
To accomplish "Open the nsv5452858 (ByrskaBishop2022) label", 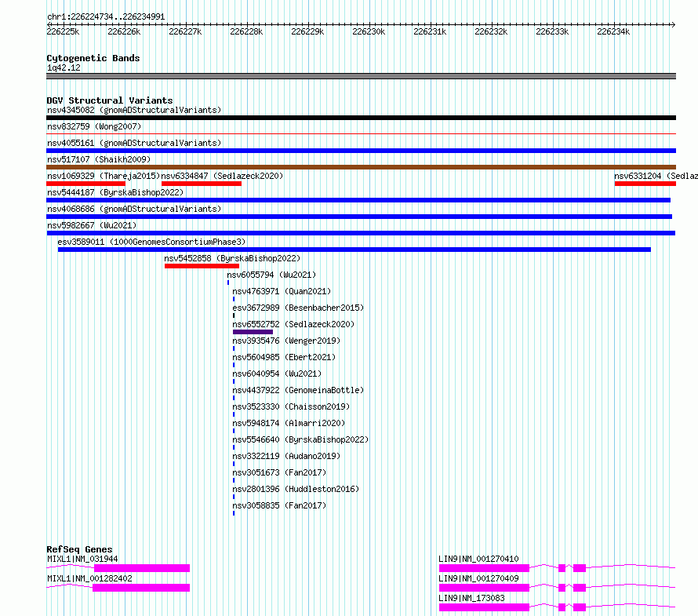I will [232, 258].
